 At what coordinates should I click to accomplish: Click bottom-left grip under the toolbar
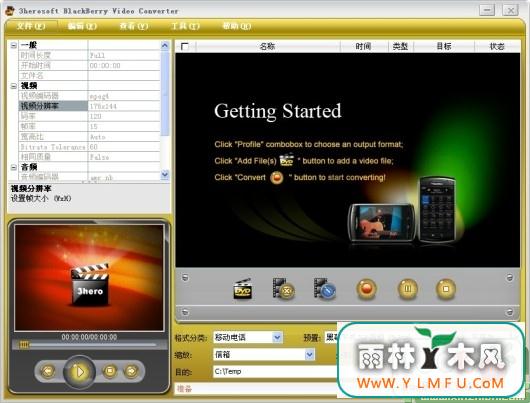(x=185, y=312)
